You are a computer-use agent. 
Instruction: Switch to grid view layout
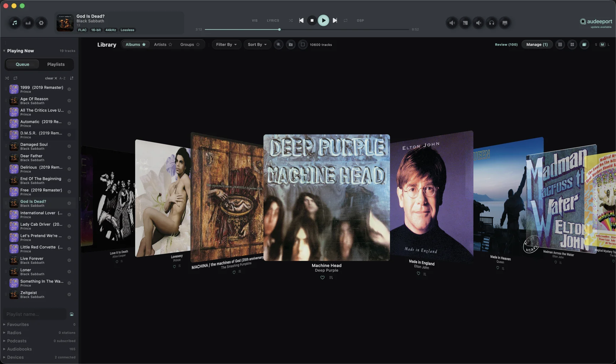pyautogui.click(x=572, y=45)
